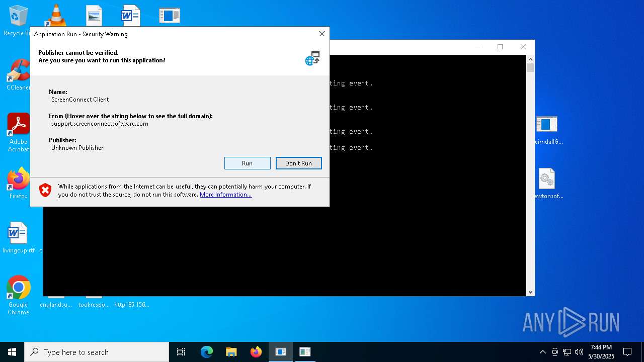This screenshot has width=644, height=362.
Task: Open the CCleaner desktop shortcut
Action: 18,75
